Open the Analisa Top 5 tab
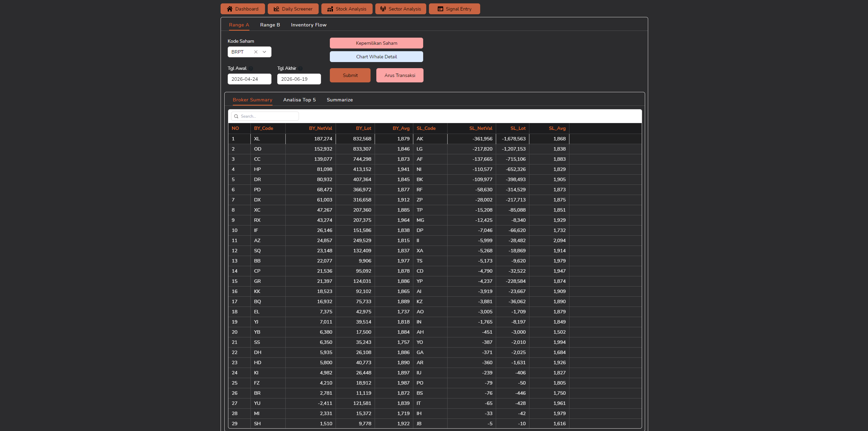The height and width of the screenshot is (431, 868). (300, 100)
